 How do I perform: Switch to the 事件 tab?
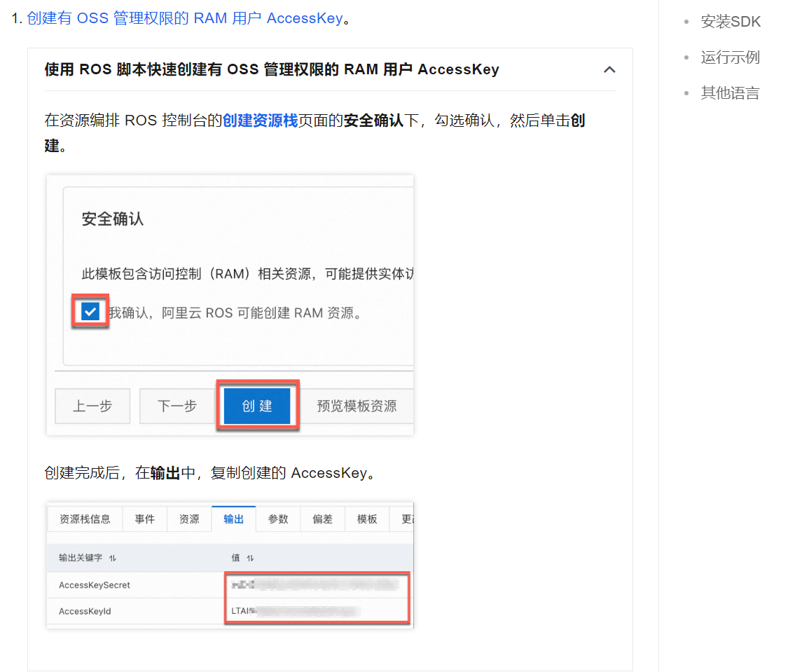click(x=144, y=519)
